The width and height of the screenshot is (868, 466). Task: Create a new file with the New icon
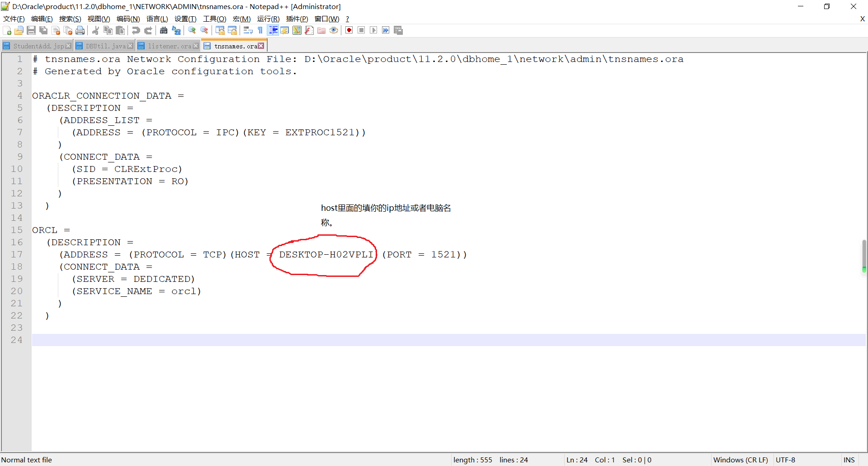(7, 30)
